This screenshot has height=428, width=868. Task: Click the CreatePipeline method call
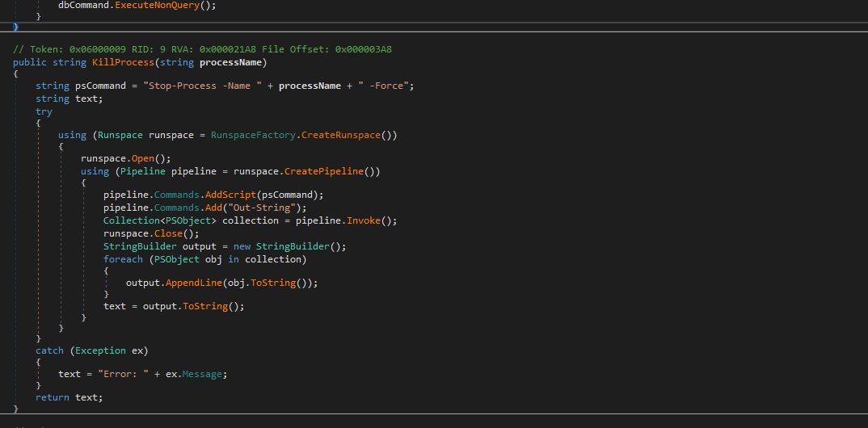pos(324,171)
